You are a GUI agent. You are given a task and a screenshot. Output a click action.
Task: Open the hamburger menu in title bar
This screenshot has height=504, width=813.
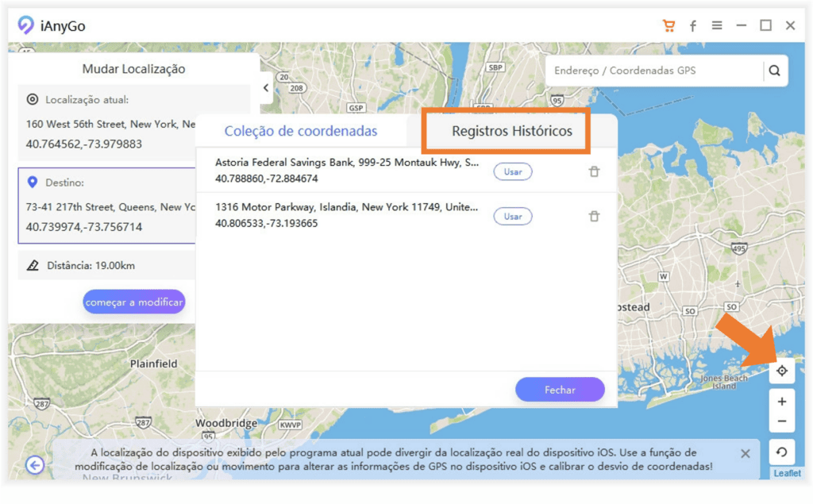717,25
